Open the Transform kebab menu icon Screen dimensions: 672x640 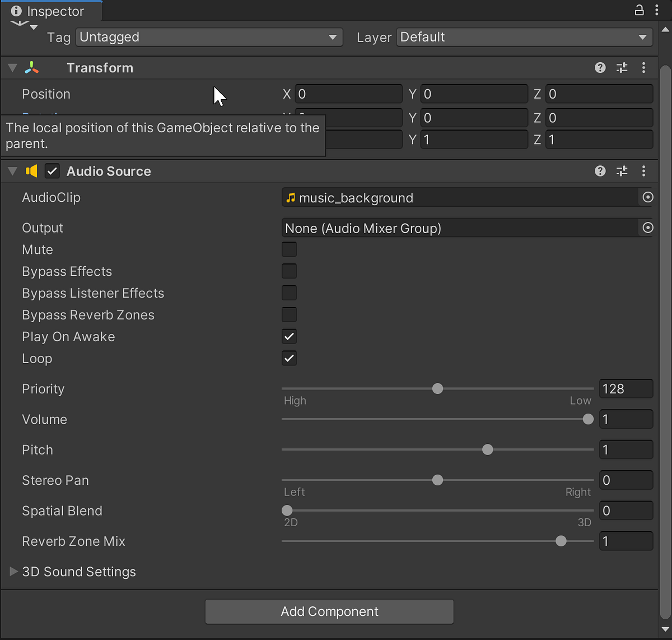point(643,67)
